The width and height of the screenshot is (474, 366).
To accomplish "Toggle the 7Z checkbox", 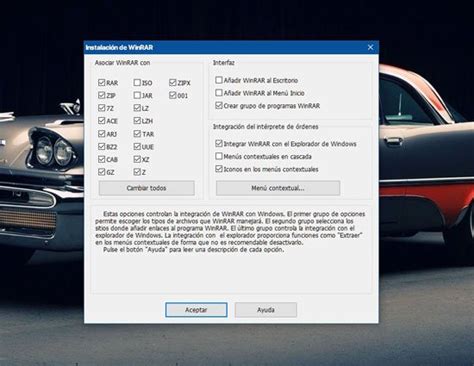I will point(102,108).
